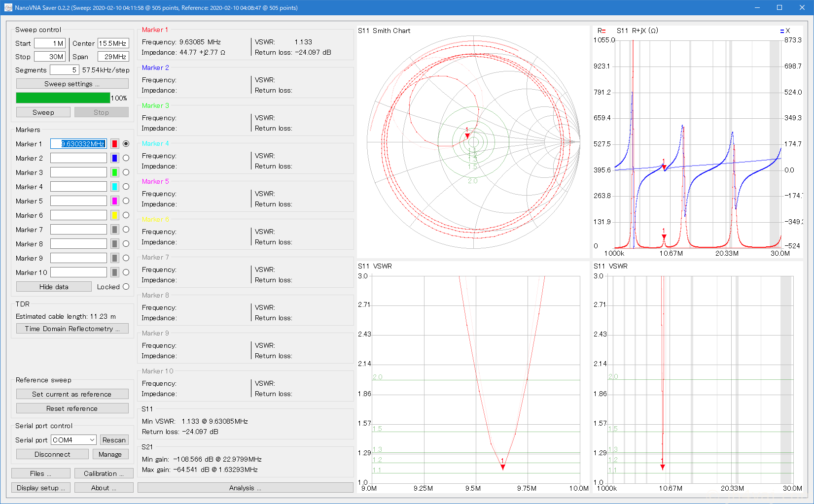
Task: Click the sweep Stop frequency field
Action: tap(50, 57)
